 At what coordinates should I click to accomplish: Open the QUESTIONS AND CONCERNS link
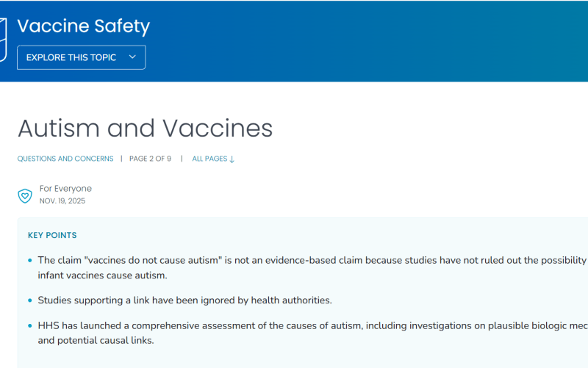pos(65,159)
